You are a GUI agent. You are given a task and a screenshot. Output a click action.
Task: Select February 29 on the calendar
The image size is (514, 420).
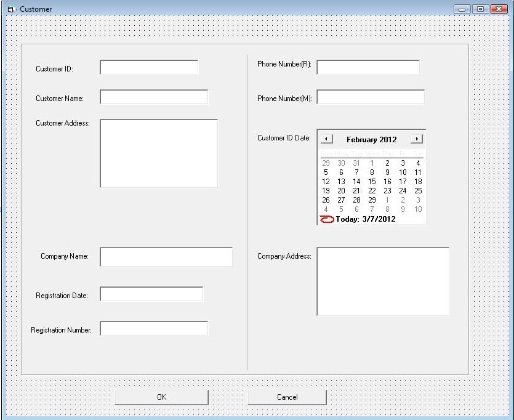click(x=372, y=200)
